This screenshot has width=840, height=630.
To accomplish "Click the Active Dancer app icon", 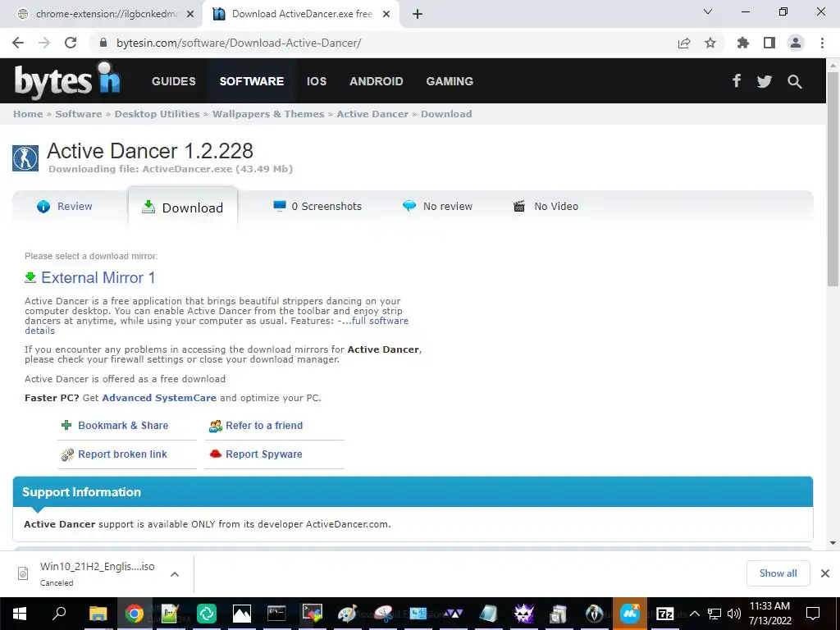I will pyautogui.click(x=25, y=158).
